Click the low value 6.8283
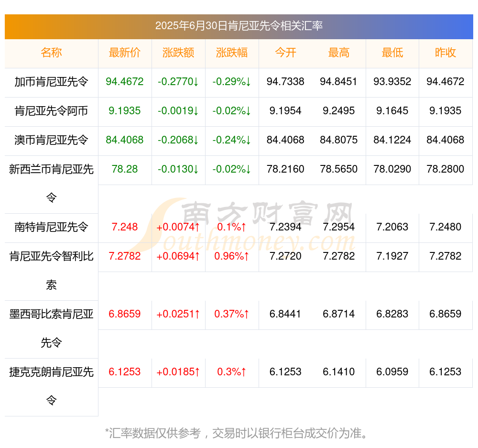Screen dimensions: 478x448 click(392, 314)
